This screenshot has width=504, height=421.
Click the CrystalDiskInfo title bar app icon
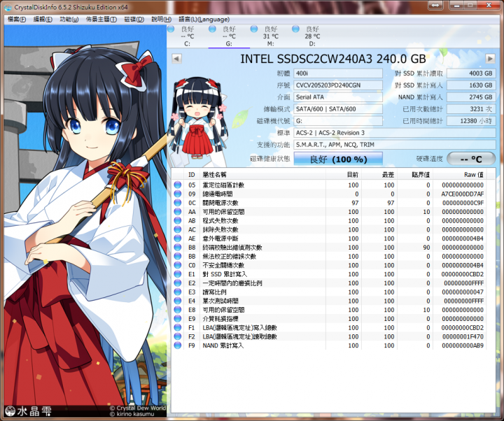pos(8,7)
